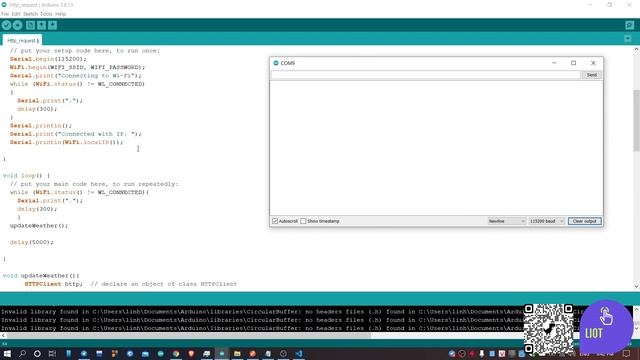
Task: Click the Serial.begin(115200); line
Action: [48, 59]
